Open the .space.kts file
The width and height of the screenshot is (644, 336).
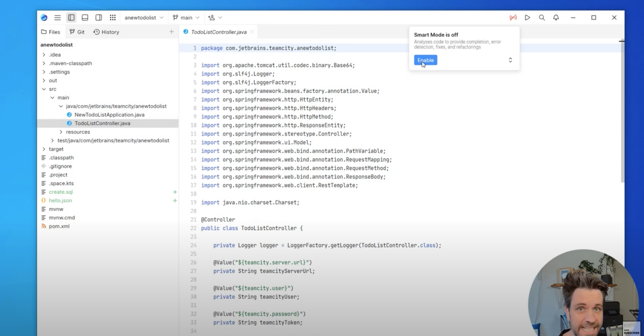point(61,183)
